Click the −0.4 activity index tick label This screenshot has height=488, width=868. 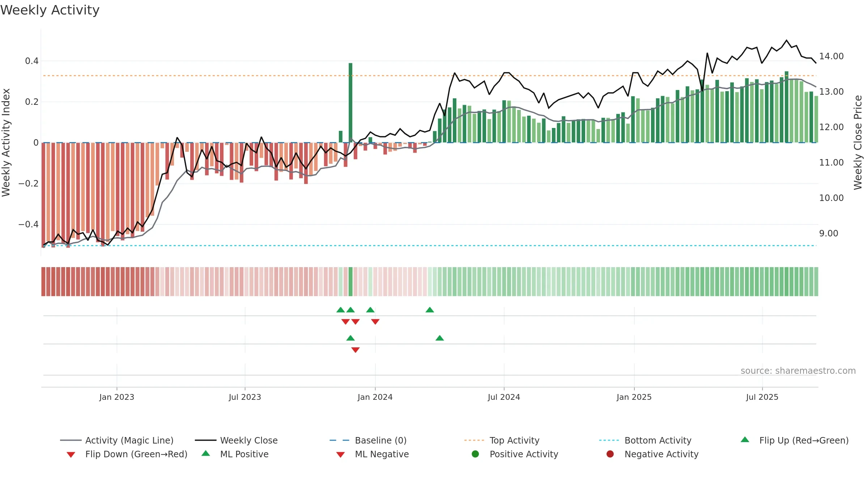coord(28,224)
